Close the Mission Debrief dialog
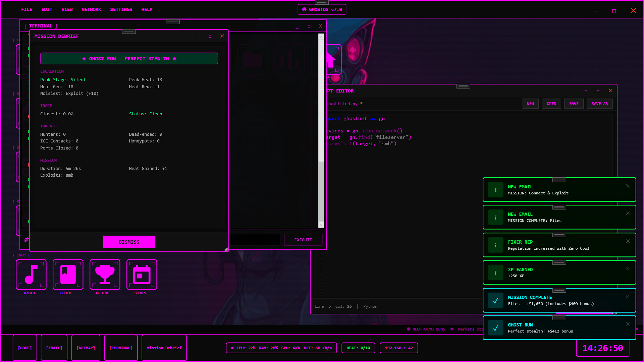The height and width of the screenshot is (362, 644). (222, 36)
